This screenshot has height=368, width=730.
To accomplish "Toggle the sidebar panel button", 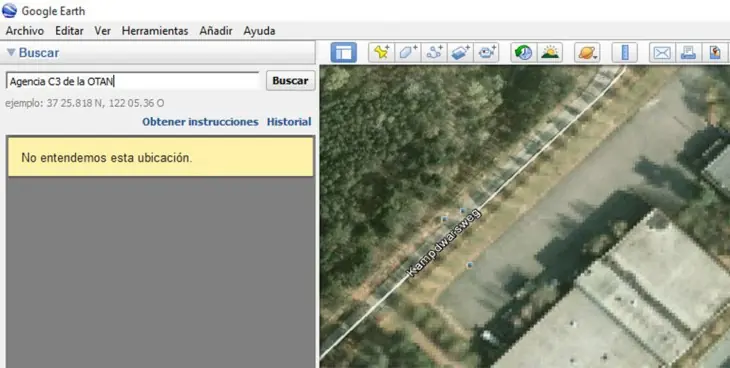I will click(344, 53).
